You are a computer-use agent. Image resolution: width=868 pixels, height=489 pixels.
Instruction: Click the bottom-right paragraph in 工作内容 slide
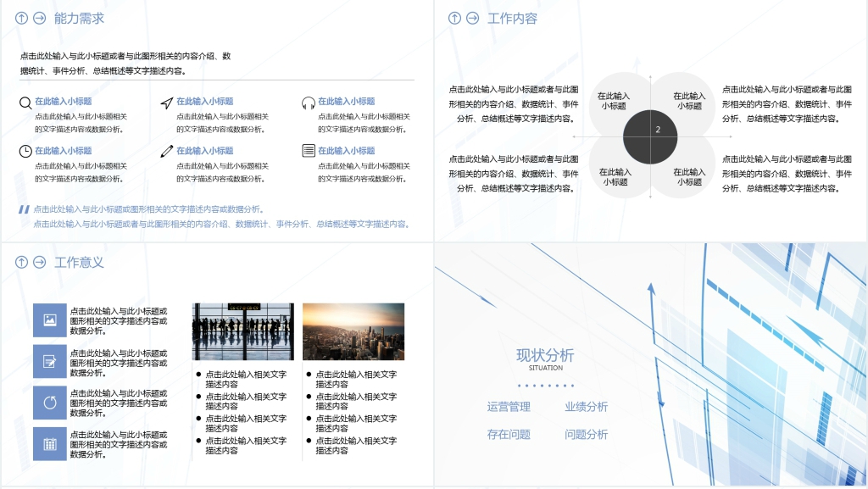(x=787, y=174)
